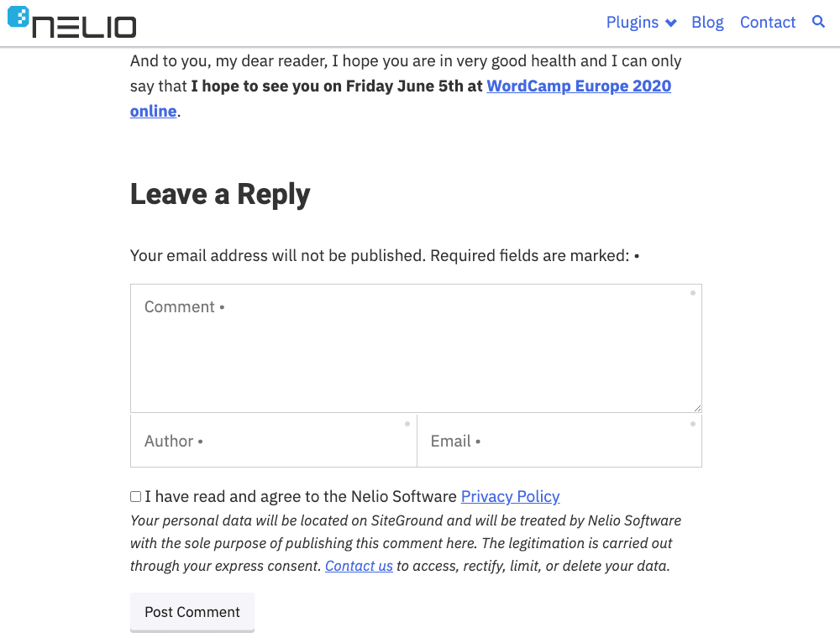The image size is (840, 643).
Task: Click the italic Contact us link
Action: pos(359,566)
